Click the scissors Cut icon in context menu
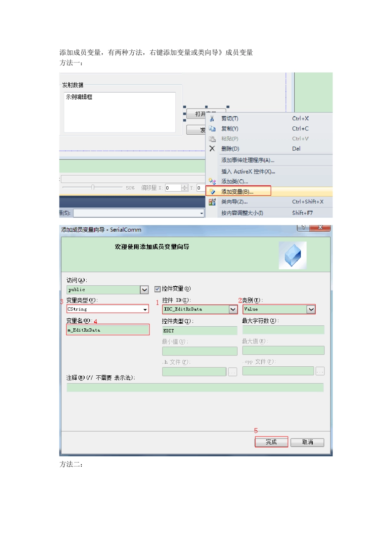This screenshot has width=392, height=555. (212, 119)
